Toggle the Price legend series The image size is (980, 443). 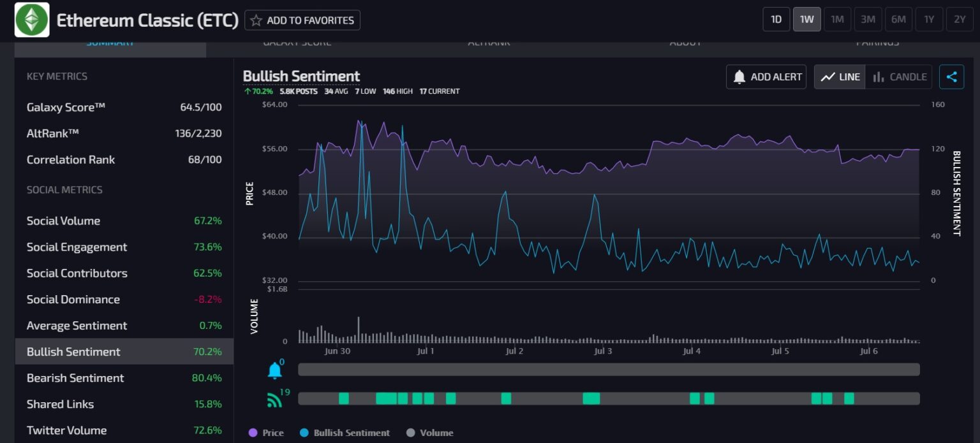(x=266, y=433)
